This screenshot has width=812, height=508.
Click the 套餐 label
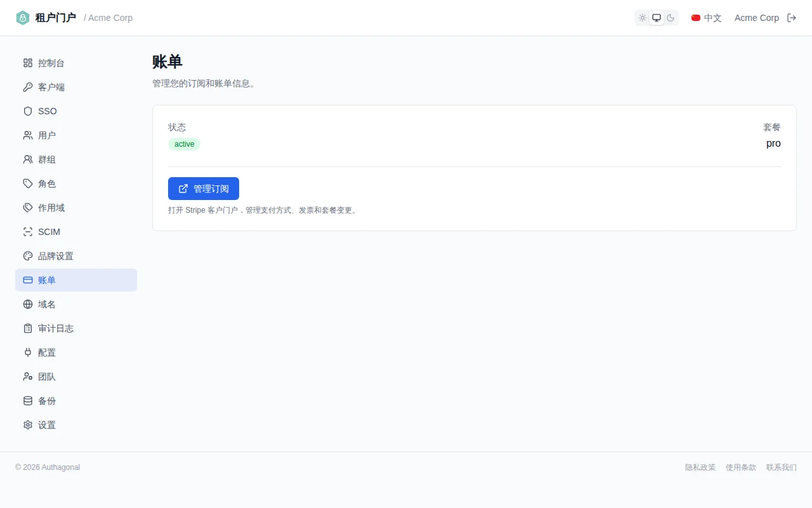pos(772,127)
